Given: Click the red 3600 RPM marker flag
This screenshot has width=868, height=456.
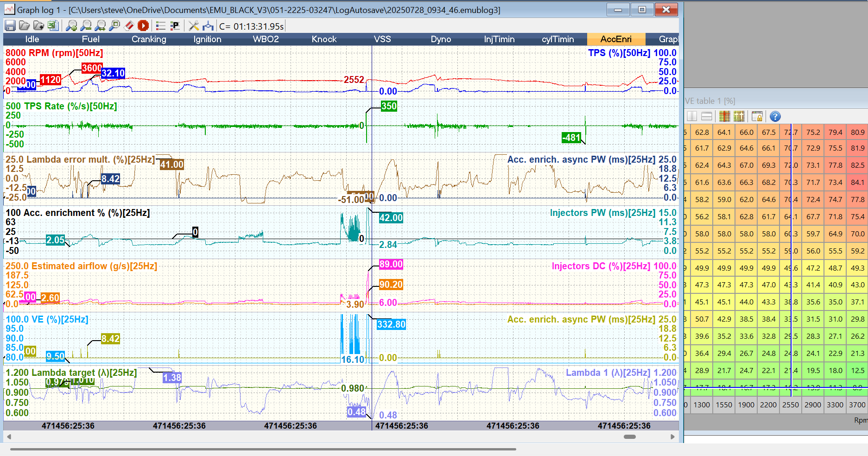Looking at the screenshot, I should [92, 68].
